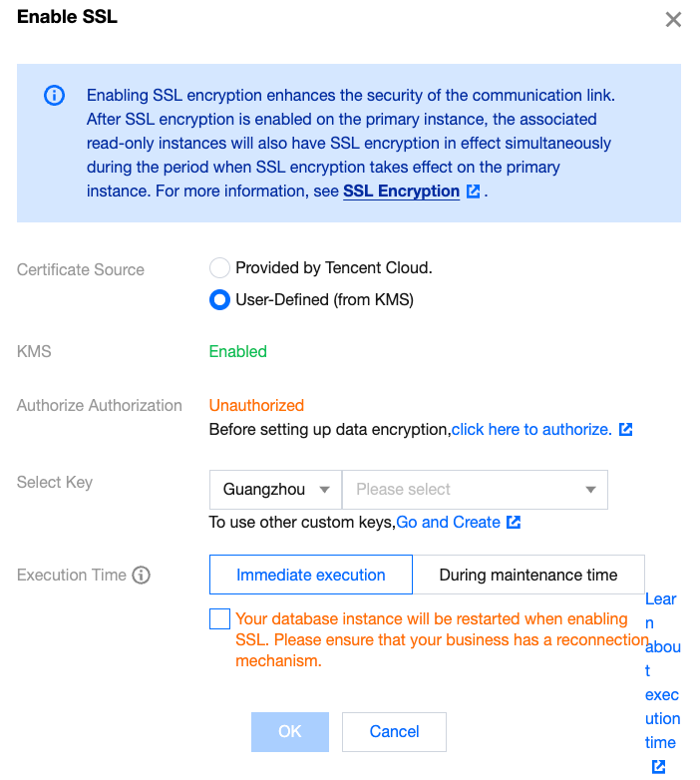700x780 pixels.
Task: Switch to During maintenance time option
Action: pyautogui.click(x=528, y=576)
